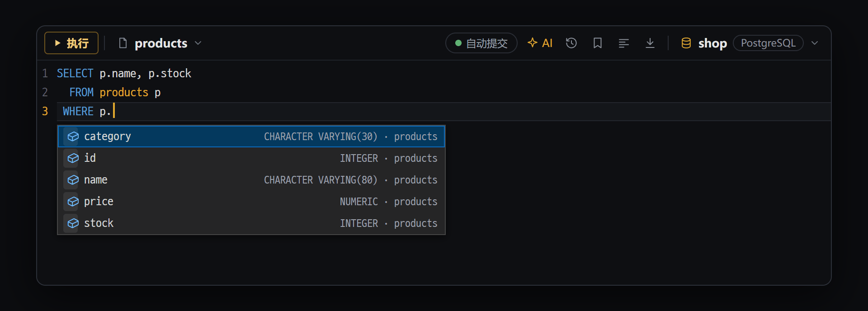Click the format SQL lines icon
The image size is (868, 311).
(624, 43)
